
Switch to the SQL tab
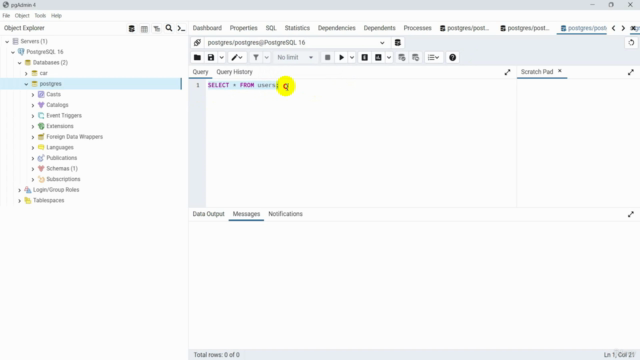click(271, 28)
